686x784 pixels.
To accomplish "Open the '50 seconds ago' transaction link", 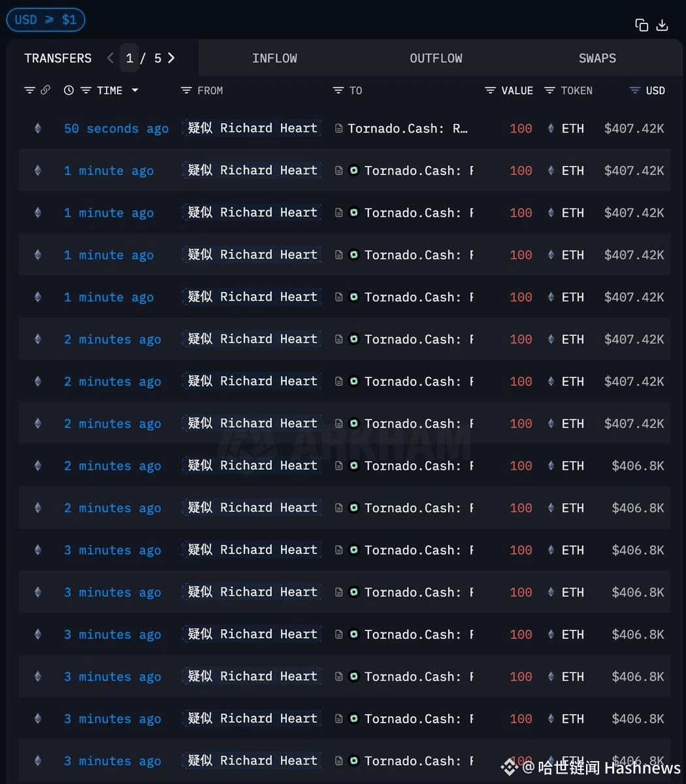I will coord(116,129).
